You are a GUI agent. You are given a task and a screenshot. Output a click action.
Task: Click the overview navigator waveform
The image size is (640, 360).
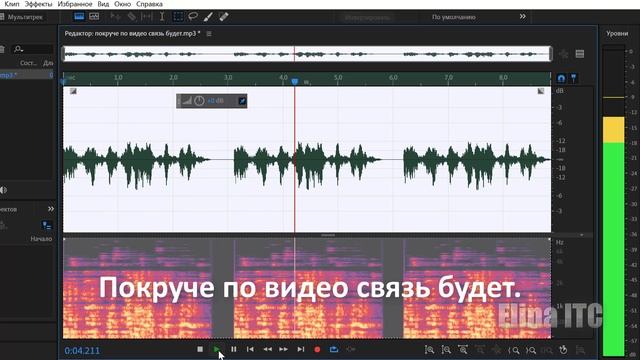click(307, 54)
